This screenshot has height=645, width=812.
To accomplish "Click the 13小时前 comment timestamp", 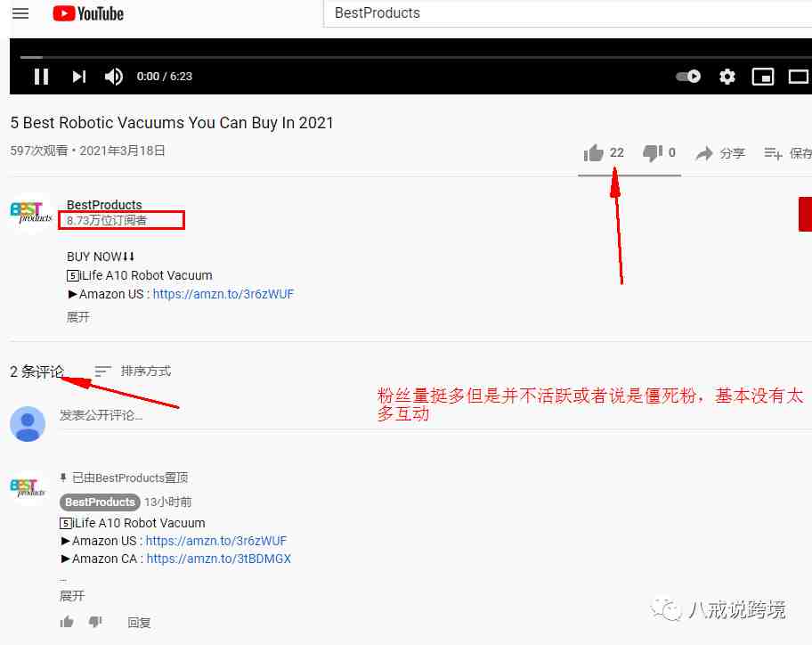I will [167, 502].
